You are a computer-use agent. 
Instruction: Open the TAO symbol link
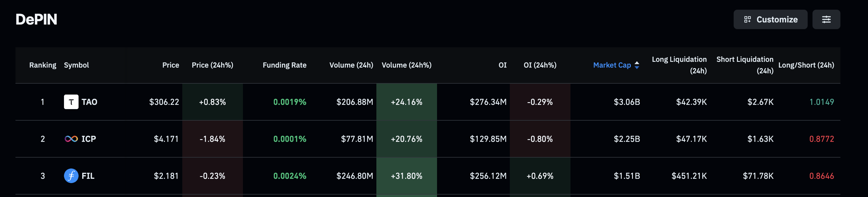(x=89, y=102)
